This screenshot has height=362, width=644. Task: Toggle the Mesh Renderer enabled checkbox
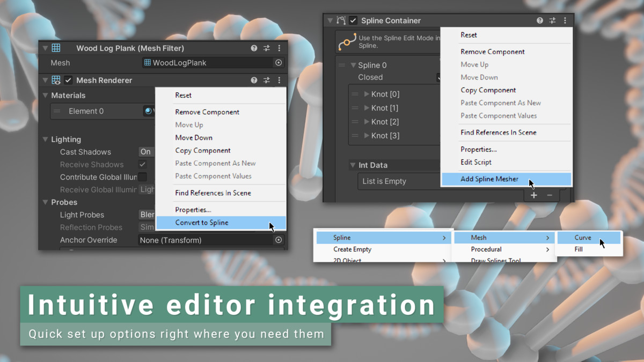coord(68,80)
